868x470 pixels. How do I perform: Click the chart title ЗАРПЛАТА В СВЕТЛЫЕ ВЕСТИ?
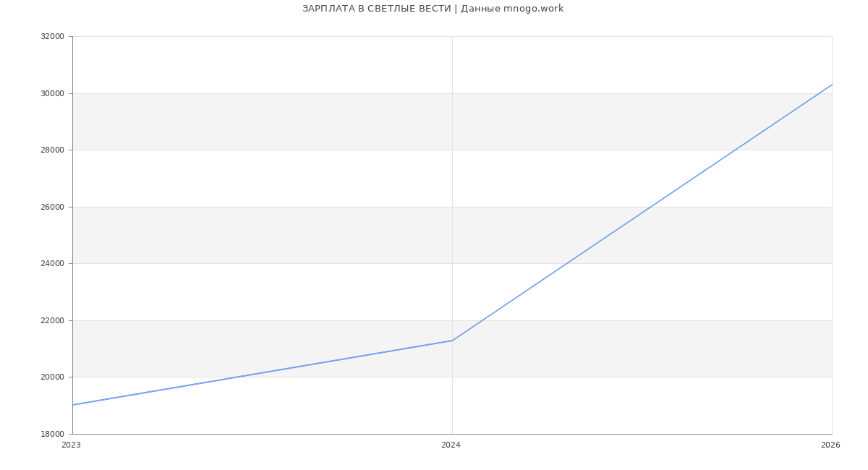(376, 9)
